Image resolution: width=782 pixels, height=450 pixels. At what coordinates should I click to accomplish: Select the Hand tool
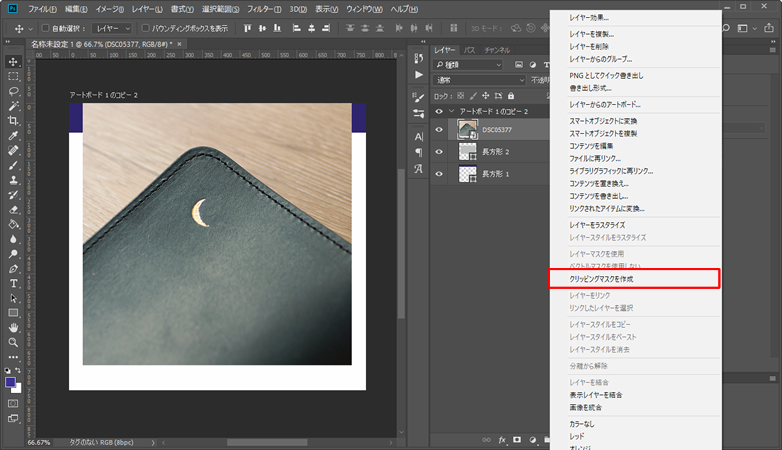(13, 328)
